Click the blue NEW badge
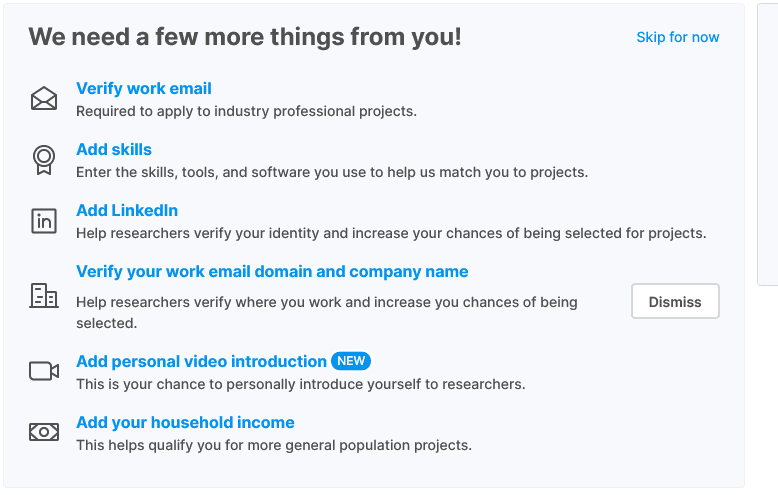This screenshot has height=495, width=778. [x=351, y=361]
